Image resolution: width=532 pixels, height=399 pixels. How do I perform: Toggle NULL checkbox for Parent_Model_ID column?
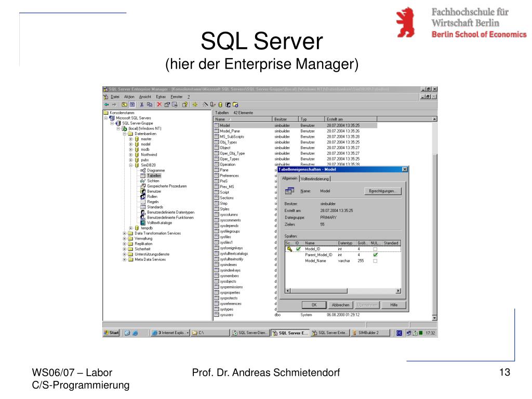[375, 255]
